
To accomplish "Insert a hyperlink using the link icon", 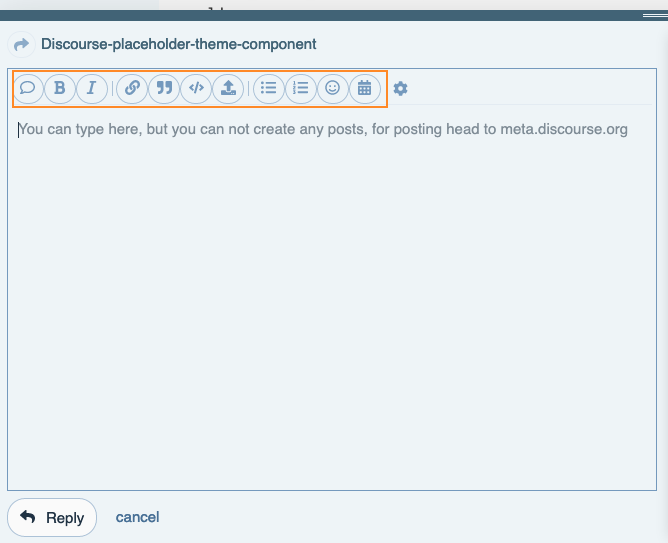I will point(132,88).
